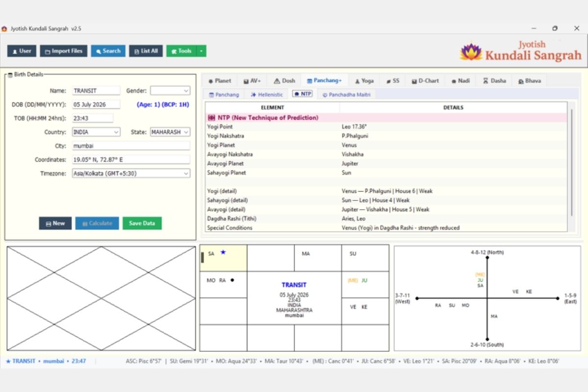Switch to the Bhava tab

(529, 81)
